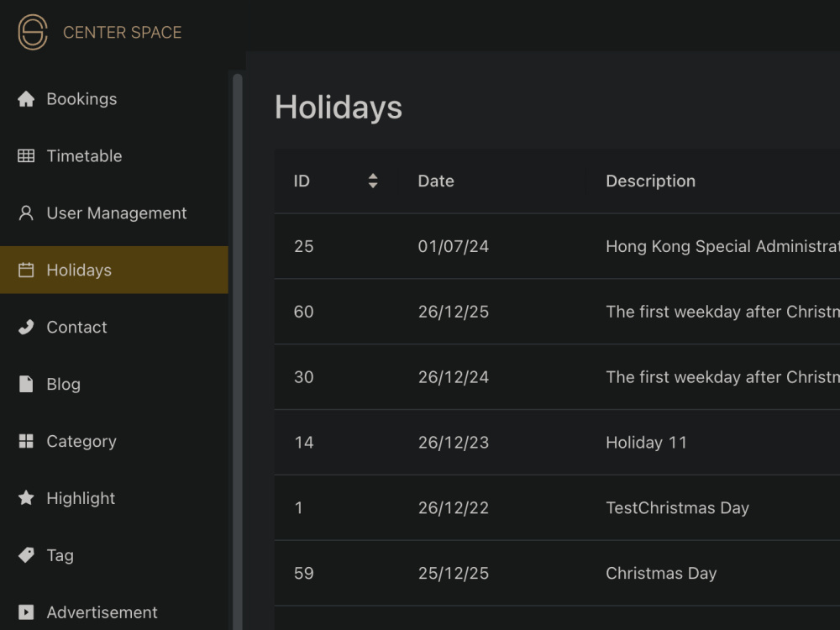Click the Blog document icon
The image size is (840, 630).
(26, 384)
